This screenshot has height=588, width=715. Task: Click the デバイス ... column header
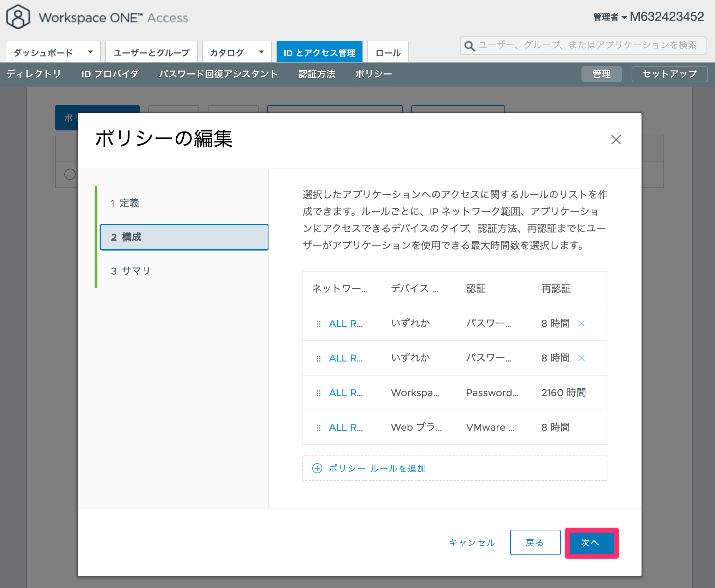click(414, 289)
